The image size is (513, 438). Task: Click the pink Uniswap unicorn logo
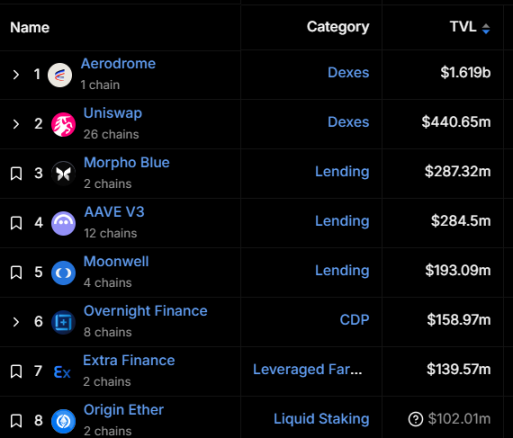click(x=63, y=124)
